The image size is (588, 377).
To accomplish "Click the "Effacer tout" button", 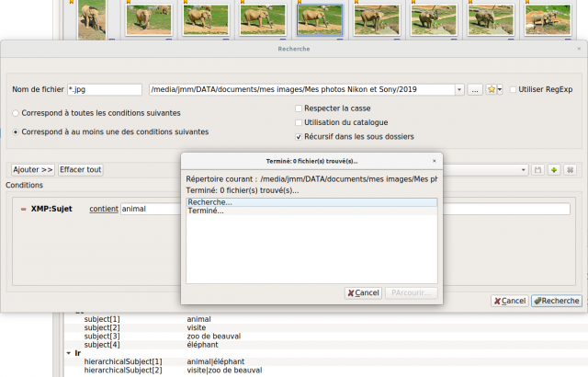I will pos(81,170).
